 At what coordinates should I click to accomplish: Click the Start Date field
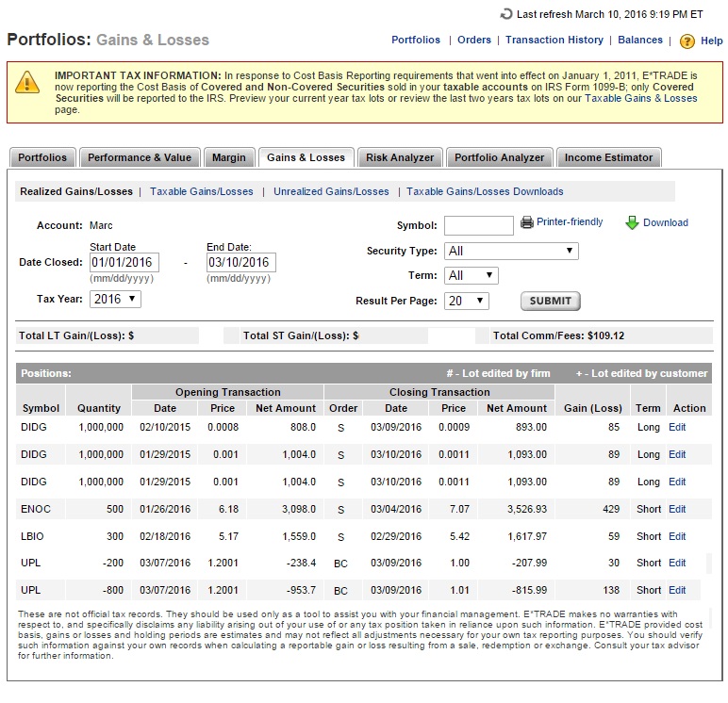[124, 263]
